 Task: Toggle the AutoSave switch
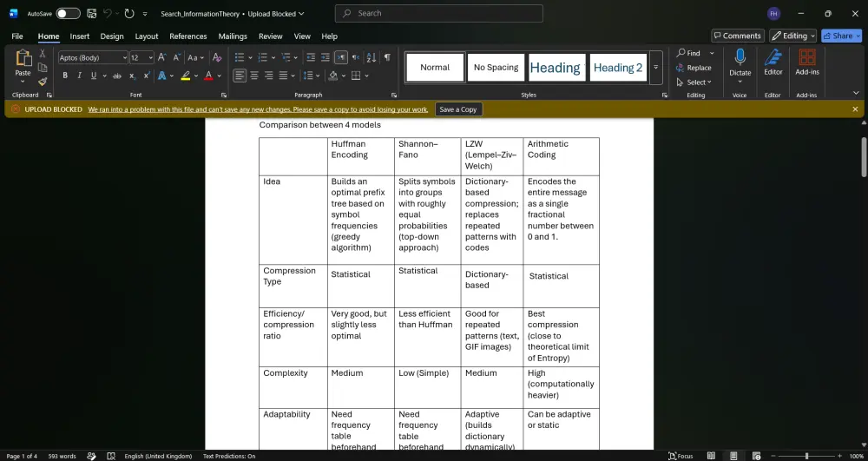pyautogui.click(x=68, y=13)
